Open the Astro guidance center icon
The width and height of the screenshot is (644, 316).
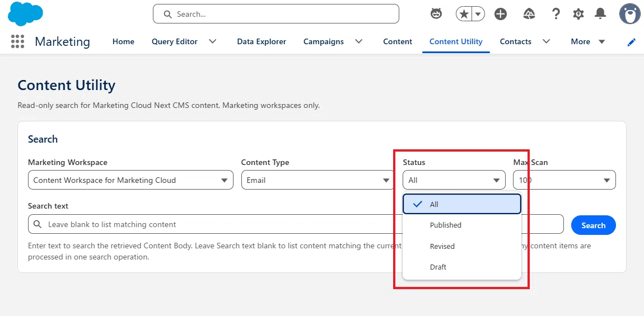pyautogui.click(x=436, y=14)
